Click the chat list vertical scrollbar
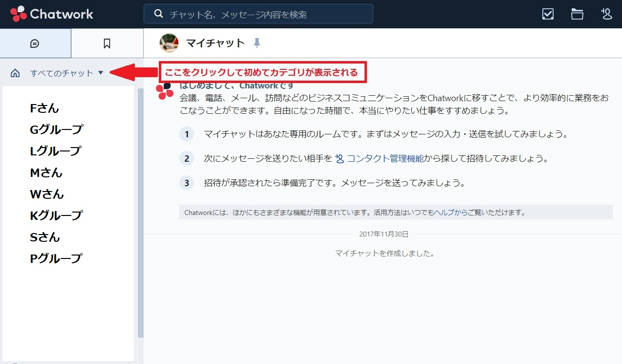This screenshot has width=622, height=364. pos(141,213)
